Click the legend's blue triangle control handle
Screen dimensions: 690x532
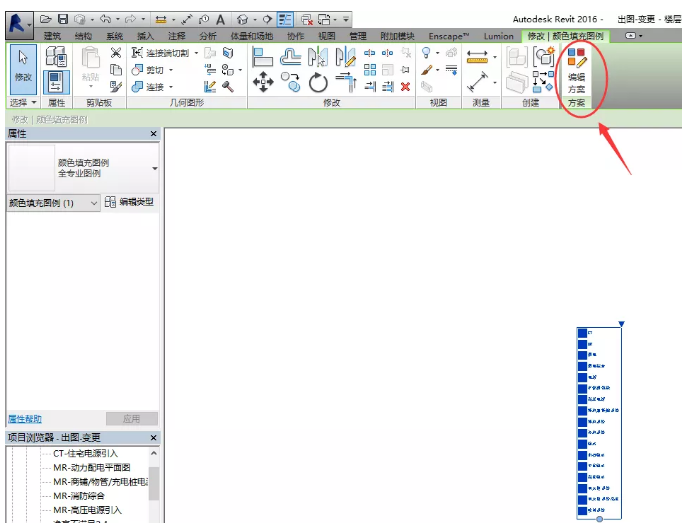tap(621, 324)
